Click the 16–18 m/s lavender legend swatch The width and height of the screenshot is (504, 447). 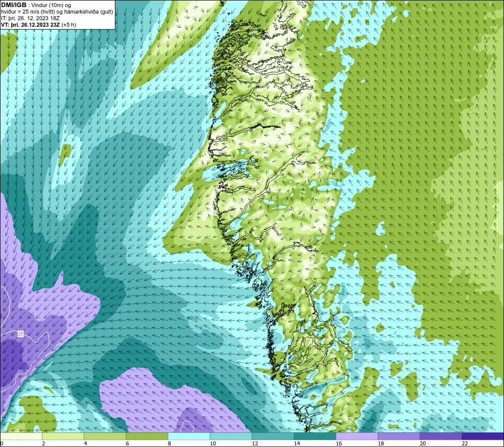point(357,436)
